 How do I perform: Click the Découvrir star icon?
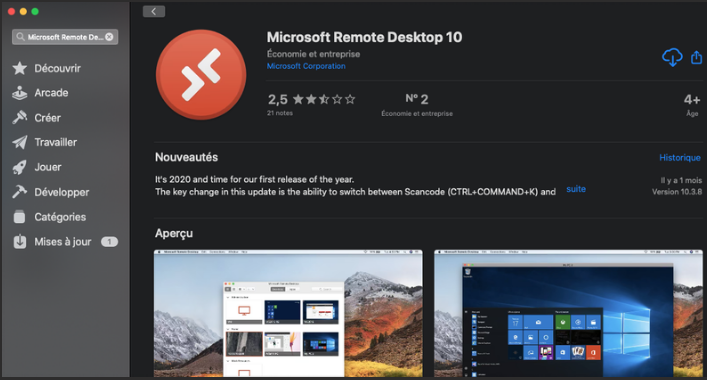(x=19, y=69)
